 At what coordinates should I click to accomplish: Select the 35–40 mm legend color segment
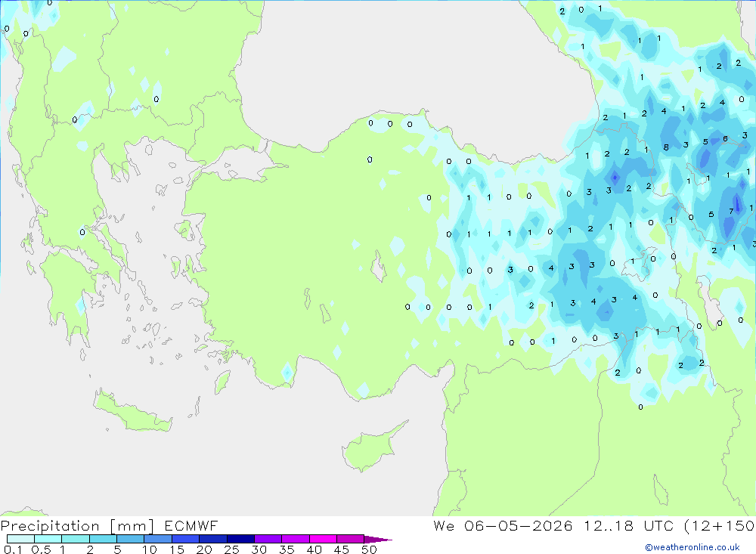click(295, 539)
